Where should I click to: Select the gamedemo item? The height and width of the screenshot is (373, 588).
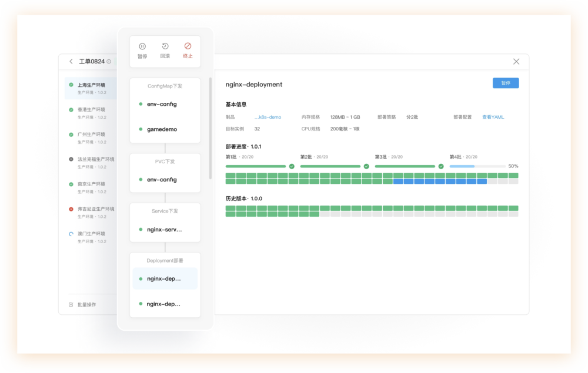(x=165, y=129)
